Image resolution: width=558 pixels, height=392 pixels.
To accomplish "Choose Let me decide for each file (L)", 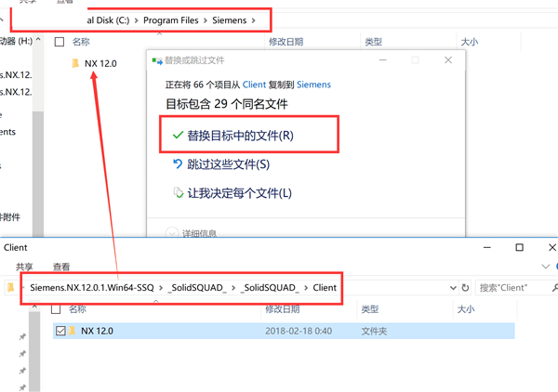I will click(232, 193).
